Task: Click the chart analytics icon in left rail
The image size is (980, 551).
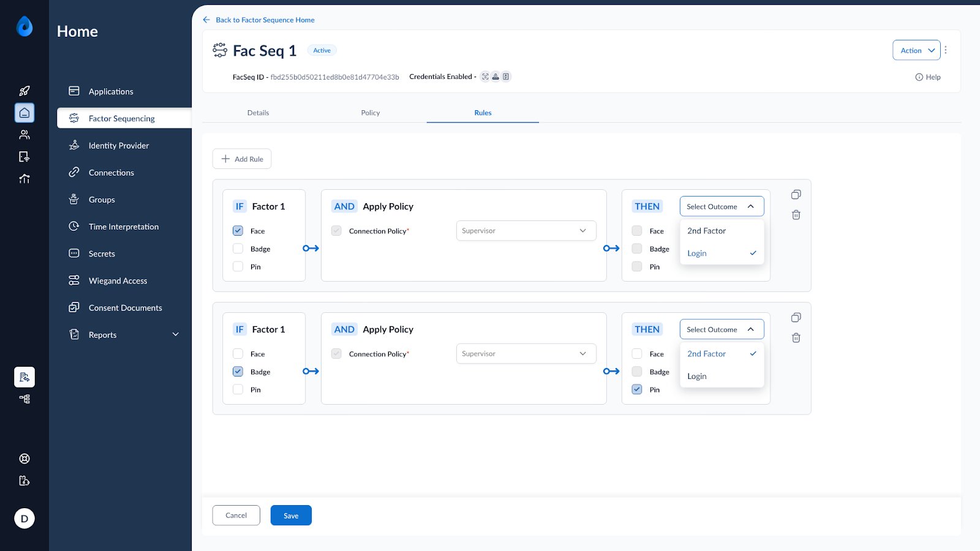Action: click(24, 179)
